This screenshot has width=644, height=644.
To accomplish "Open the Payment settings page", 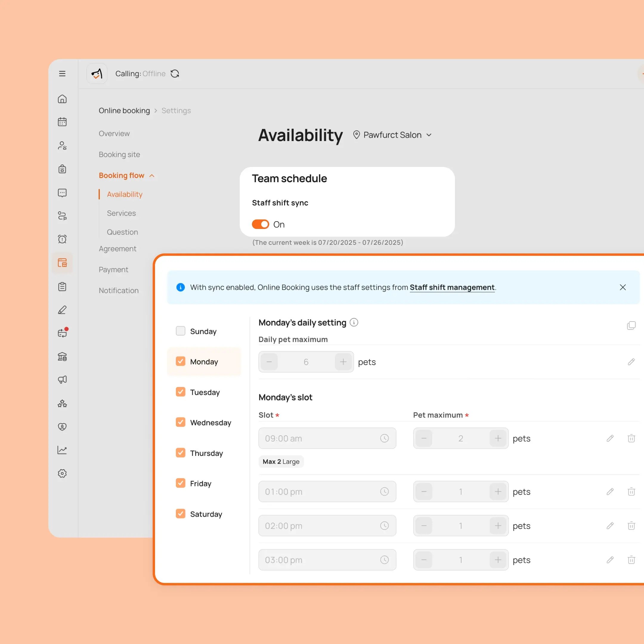I will (113, 270).
